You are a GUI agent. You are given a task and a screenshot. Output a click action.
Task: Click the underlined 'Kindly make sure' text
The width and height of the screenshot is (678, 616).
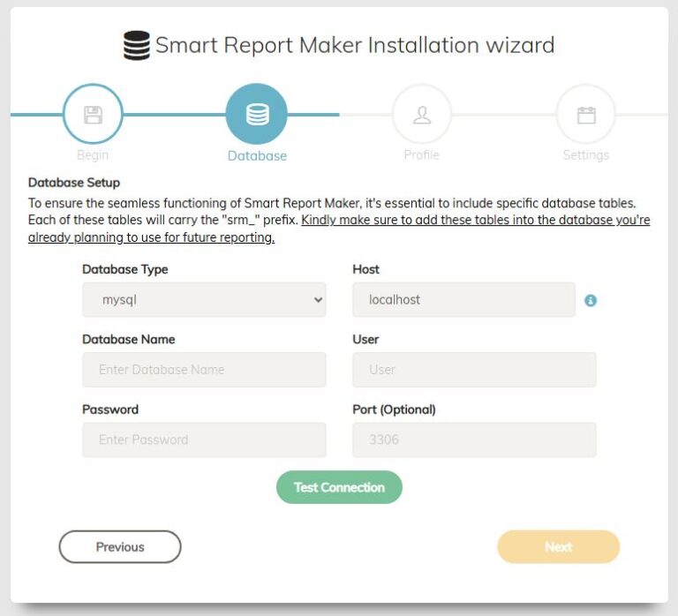pyautogui.click(x=339, y=229)
